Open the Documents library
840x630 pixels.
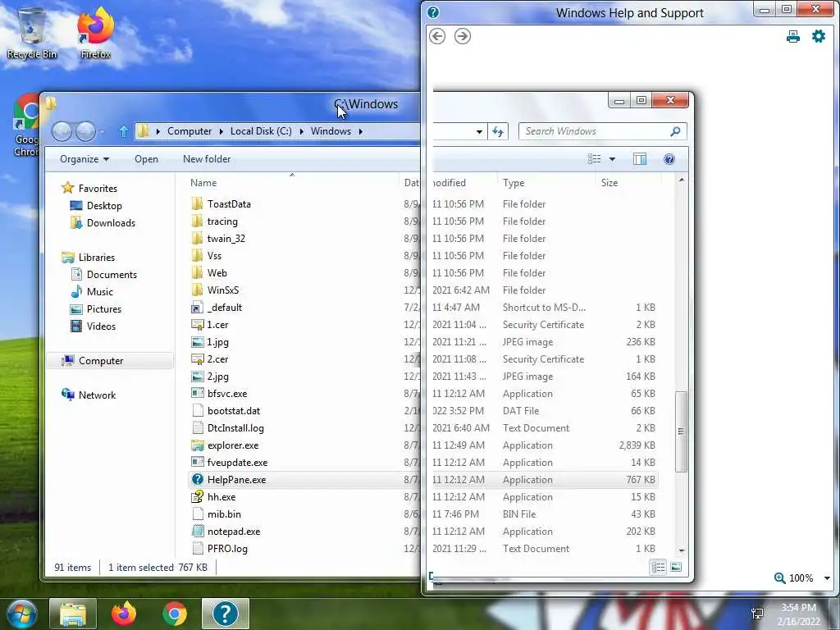coord(112,274)
